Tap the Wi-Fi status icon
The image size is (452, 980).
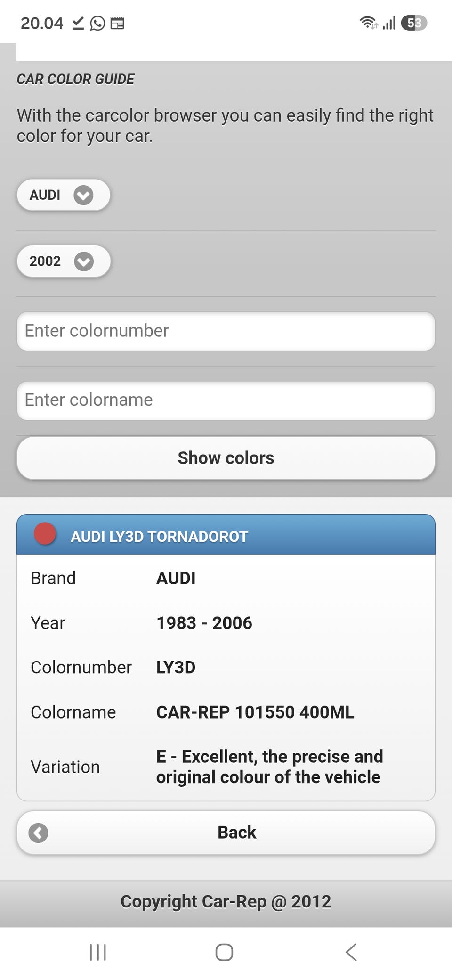369,23
